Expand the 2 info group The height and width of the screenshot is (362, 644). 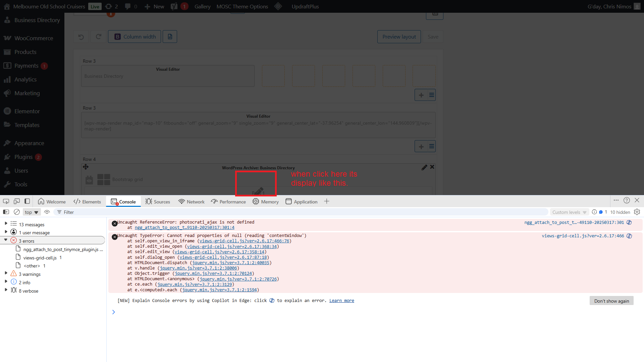coord(6,282)
